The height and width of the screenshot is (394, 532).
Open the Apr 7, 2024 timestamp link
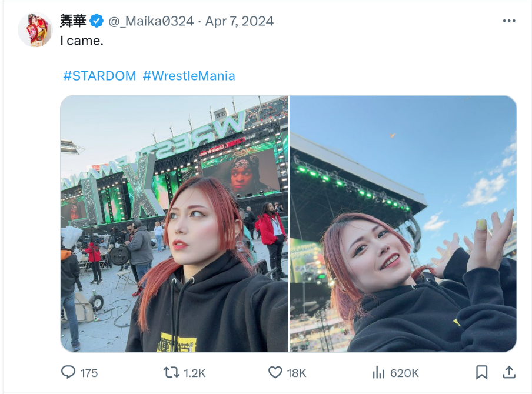click(240, 21)
